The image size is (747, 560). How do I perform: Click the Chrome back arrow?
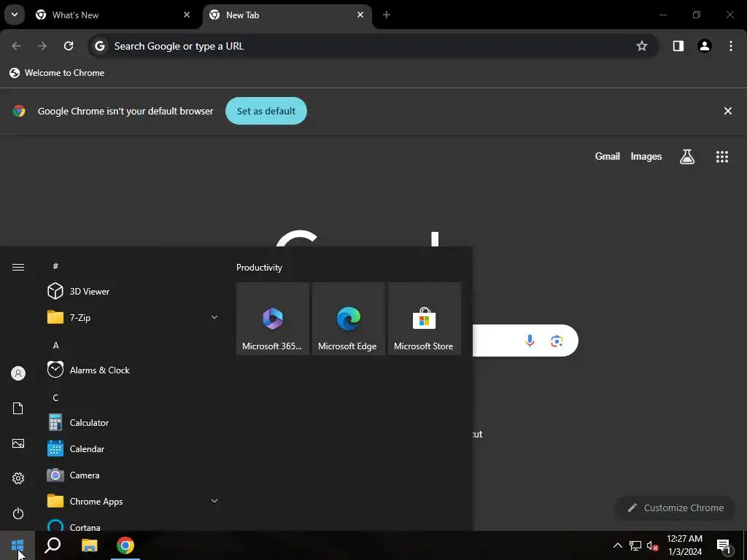(16, 46)
